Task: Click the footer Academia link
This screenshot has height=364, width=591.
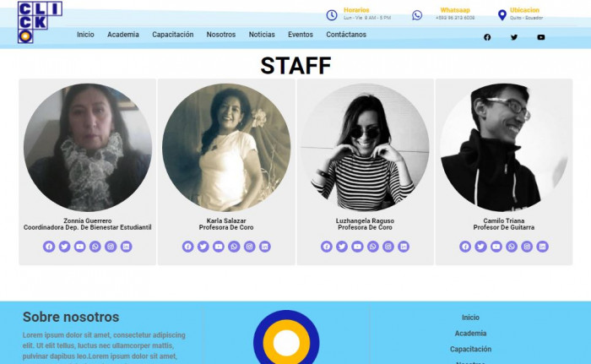Action: 470,333
